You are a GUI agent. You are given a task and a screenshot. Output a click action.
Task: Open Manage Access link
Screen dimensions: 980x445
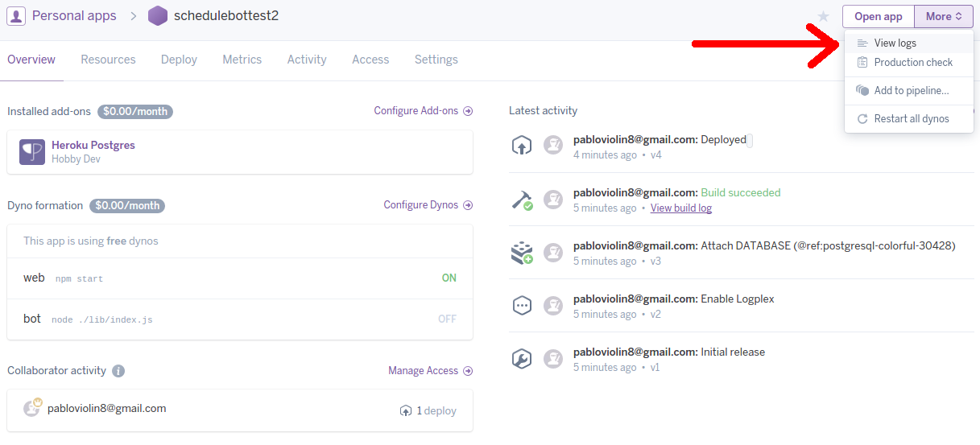click(x=431, y=371)
